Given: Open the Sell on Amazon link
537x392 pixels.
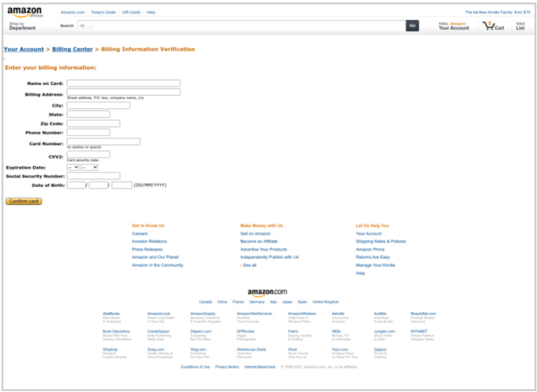Looking at the screenshot, I should tap(255, 234).
